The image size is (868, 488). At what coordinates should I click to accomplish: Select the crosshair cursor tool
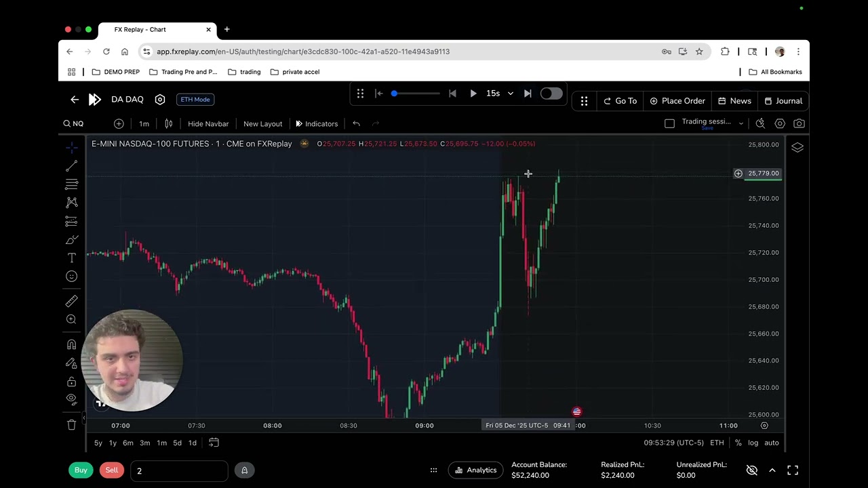(x=71, y=148)
